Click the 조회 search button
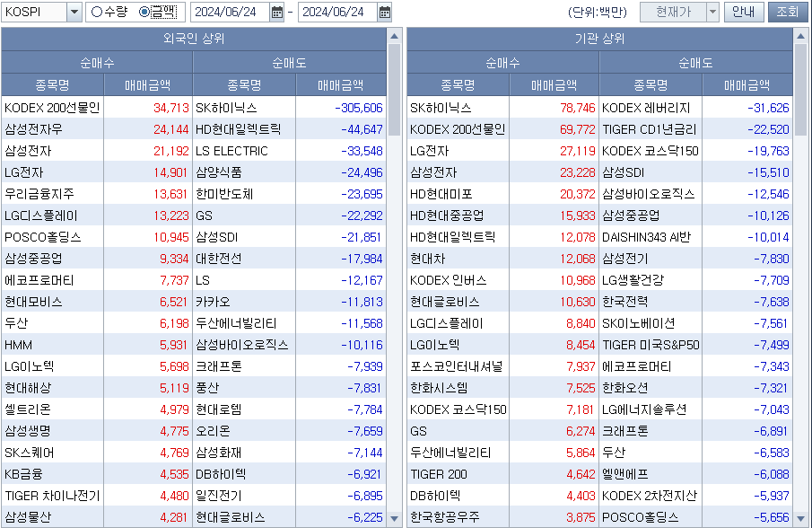 [787, 12]
